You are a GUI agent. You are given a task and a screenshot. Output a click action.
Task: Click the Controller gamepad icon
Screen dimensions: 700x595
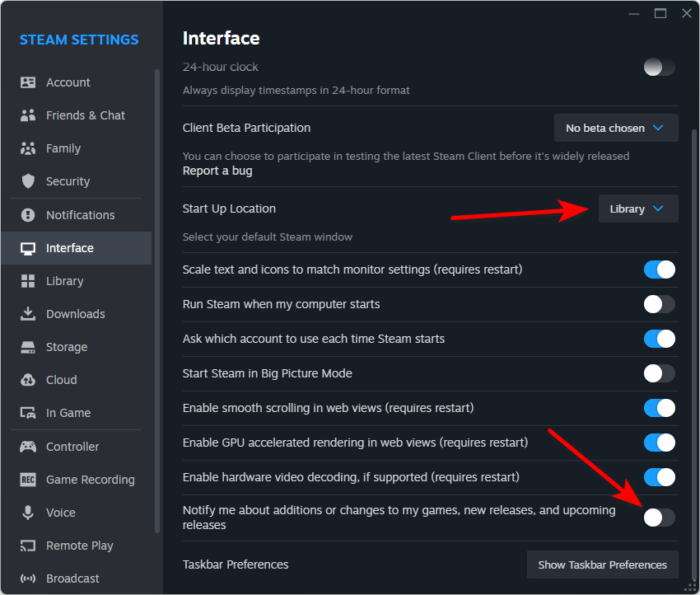click(28, 447)
